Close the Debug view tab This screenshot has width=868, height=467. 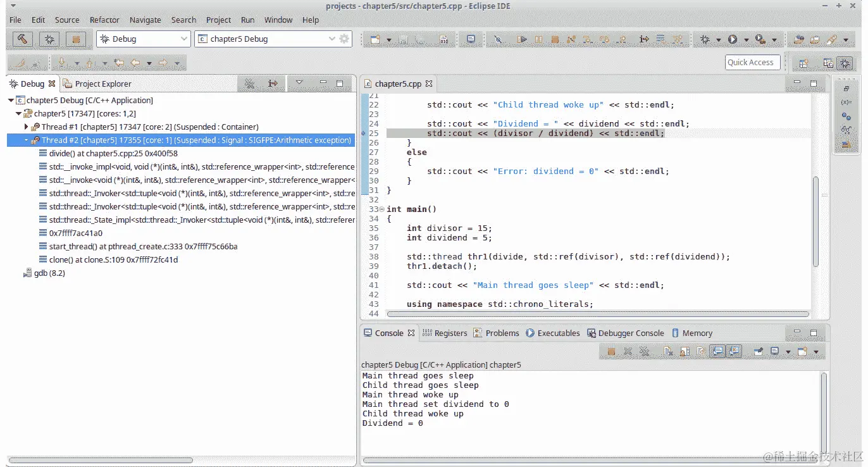52,83
